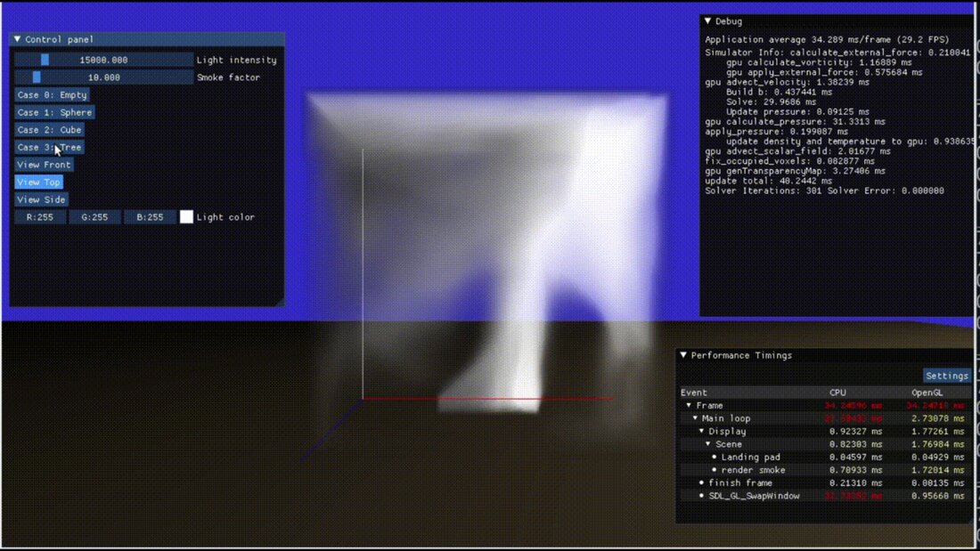Click the Control panel resize grip
This screenshot has height=551, width=980.
280,302
